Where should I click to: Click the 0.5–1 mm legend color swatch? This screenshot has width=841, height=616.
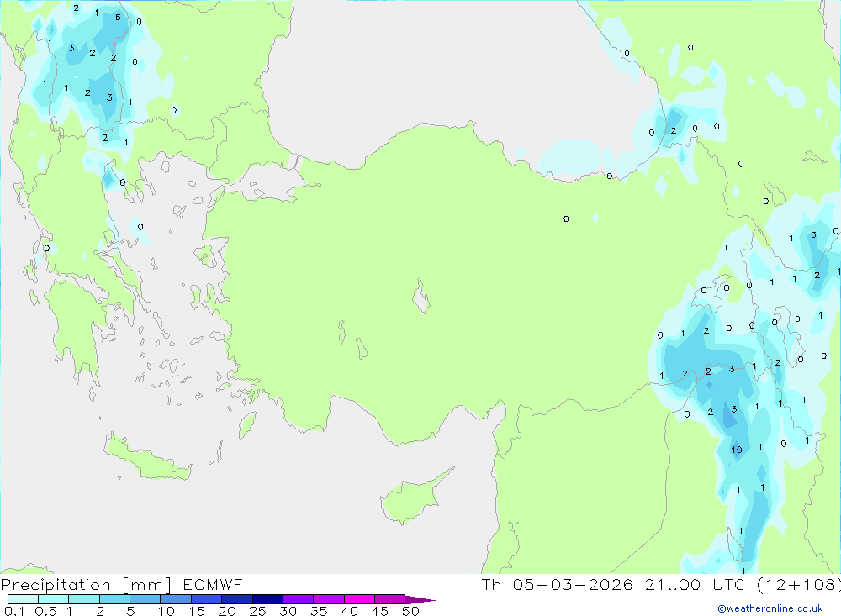point(54,599)
